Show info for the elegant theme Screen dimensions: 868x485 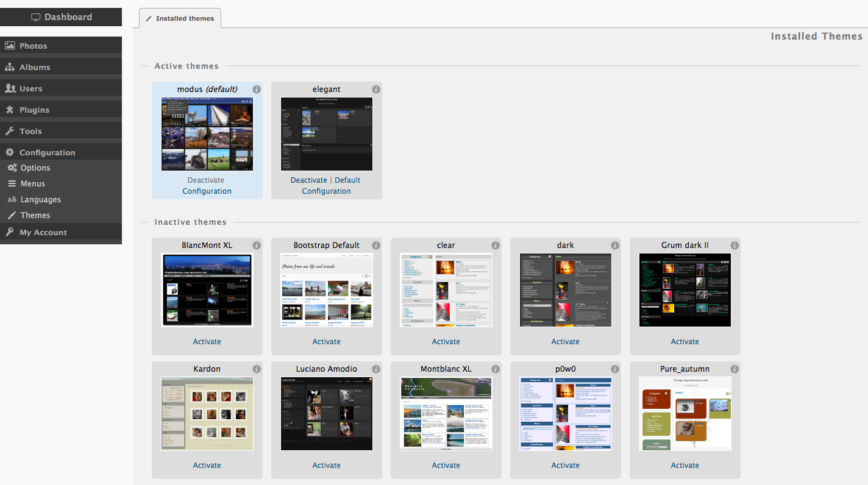[376, 89]
